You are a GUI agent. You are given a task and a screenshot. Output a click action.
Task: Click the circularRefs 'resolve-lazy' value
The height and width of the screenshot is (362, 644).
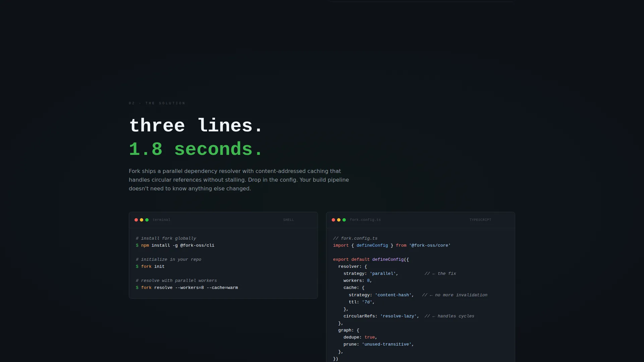pos(398,316)
